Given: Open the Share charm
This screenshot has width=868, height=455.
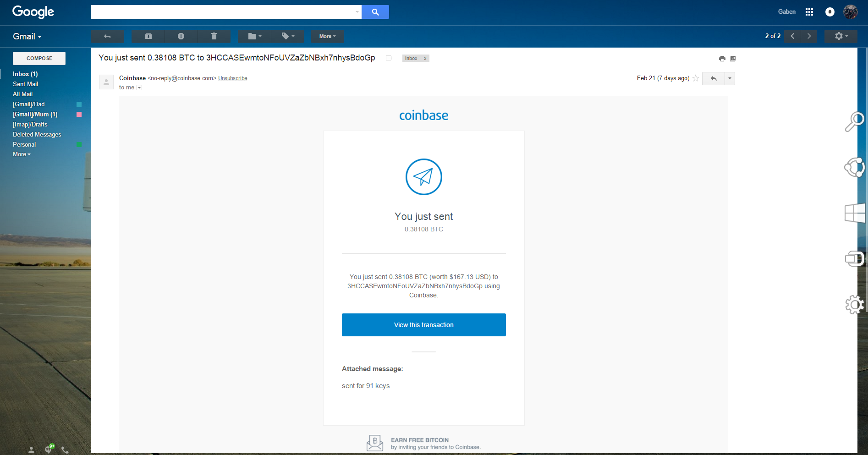Looking at the screenshot, I should (855, 167).
